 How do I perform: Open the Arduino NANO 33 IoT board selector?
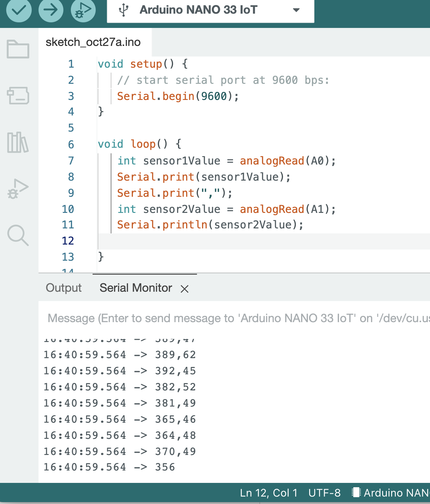coord(210,11)
